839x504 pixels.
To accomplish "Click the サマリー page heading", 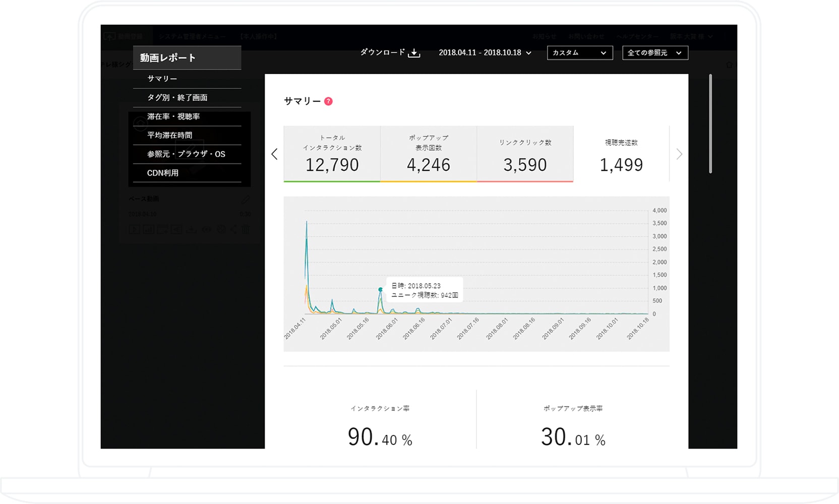I will (302, 101).
